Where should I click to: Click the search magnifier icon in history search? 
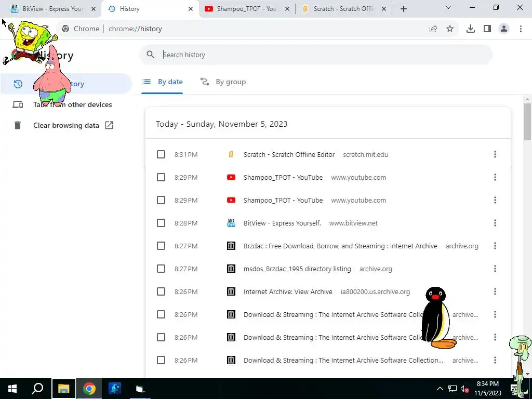[x=150, y=54]
